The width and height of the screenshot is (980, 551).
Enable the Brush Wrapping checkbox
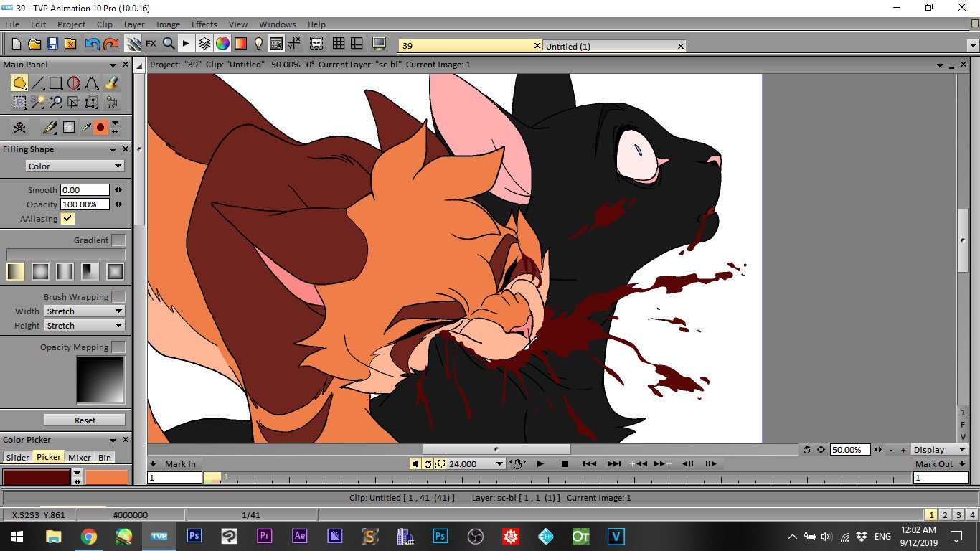118,297
